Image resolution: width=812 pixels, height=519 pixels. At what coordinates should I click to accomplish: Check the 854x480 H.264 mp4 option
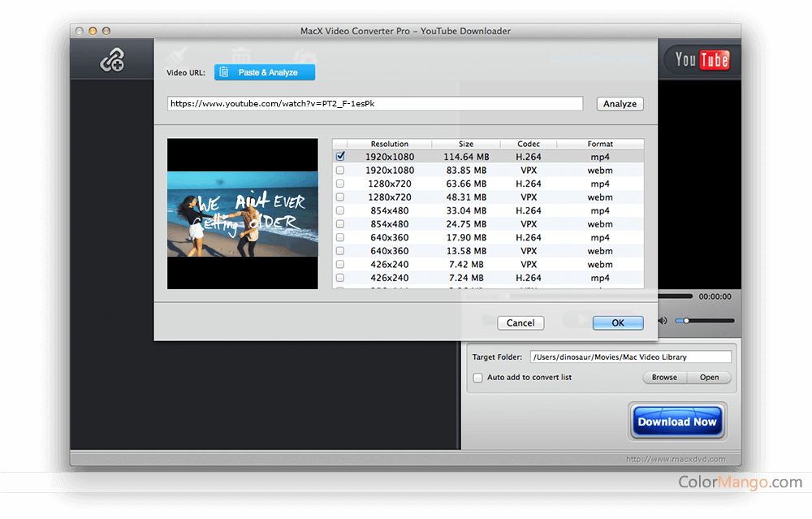340,210
